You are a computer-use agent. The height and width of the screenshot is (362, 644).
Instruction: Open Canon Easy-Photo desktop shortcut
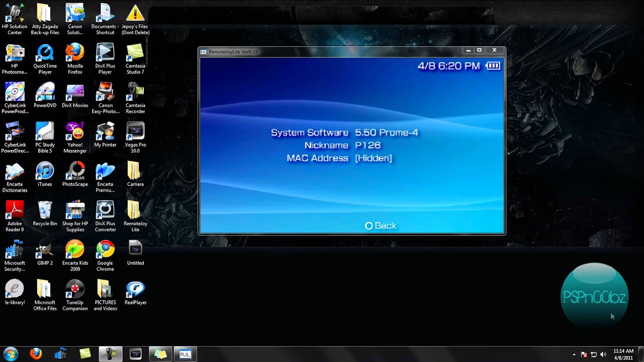(105, 99)
